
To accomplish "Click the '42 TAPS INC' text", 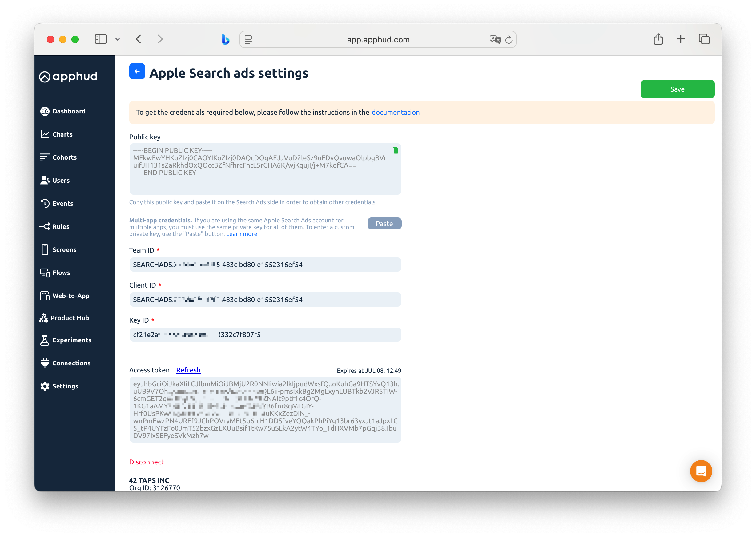I will (149, 480).
